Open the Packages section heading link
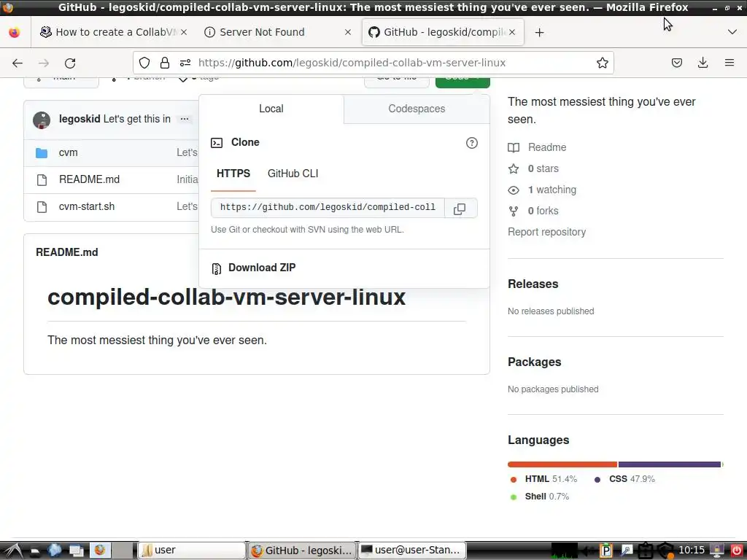 pyautogui.click(x=535, y=362)
